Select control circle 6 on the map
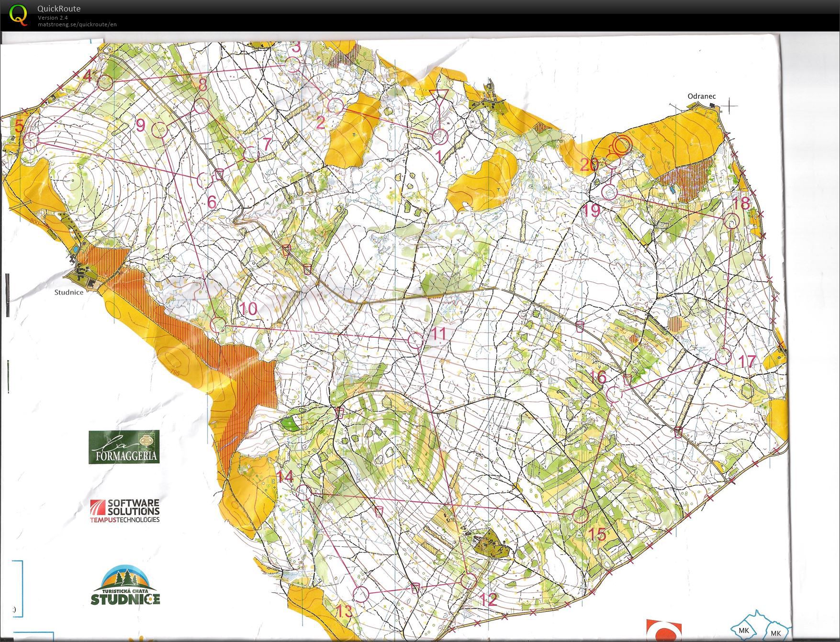 coord(204,180)
